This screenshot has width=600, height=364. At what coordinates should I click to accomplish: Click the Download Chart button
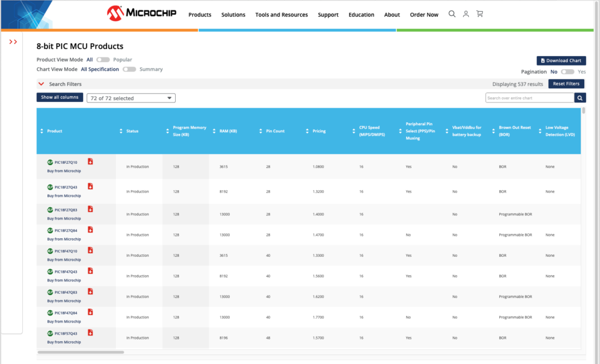click(561, 60)
